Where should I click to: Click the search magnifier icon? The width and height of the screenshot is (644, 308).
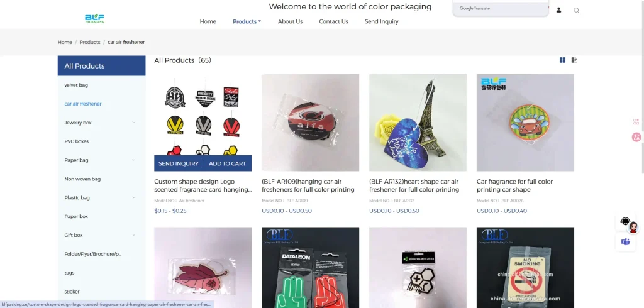click(577, 11)
